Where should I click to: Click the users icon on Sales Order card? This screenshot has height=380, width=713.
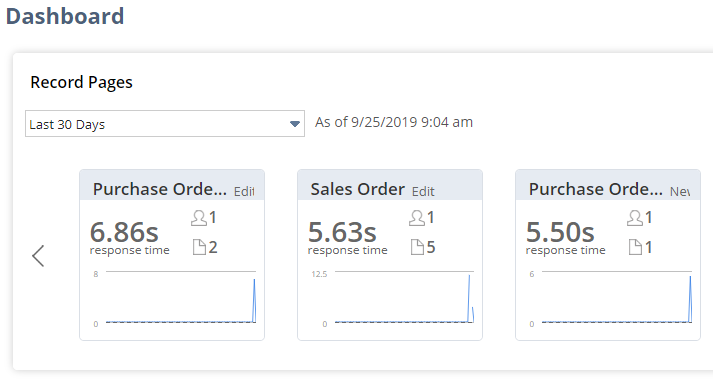pos(417,218)
